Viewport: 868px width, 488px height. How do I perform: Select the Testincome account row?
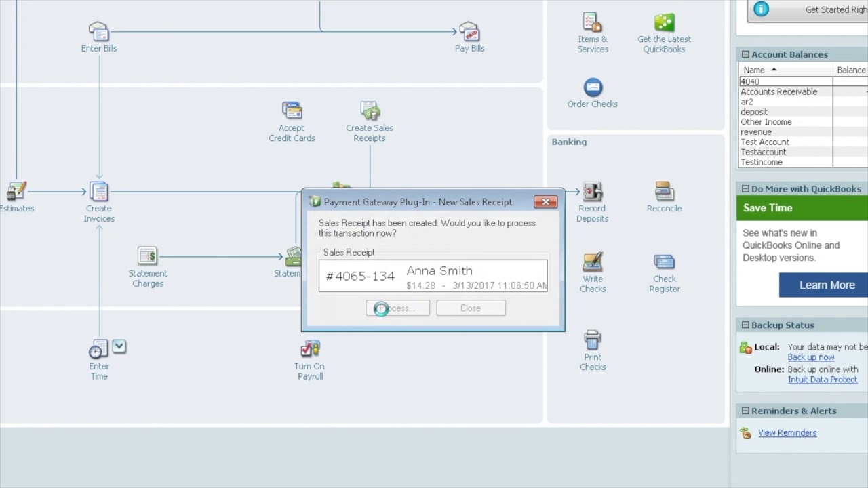pos(803,162)
